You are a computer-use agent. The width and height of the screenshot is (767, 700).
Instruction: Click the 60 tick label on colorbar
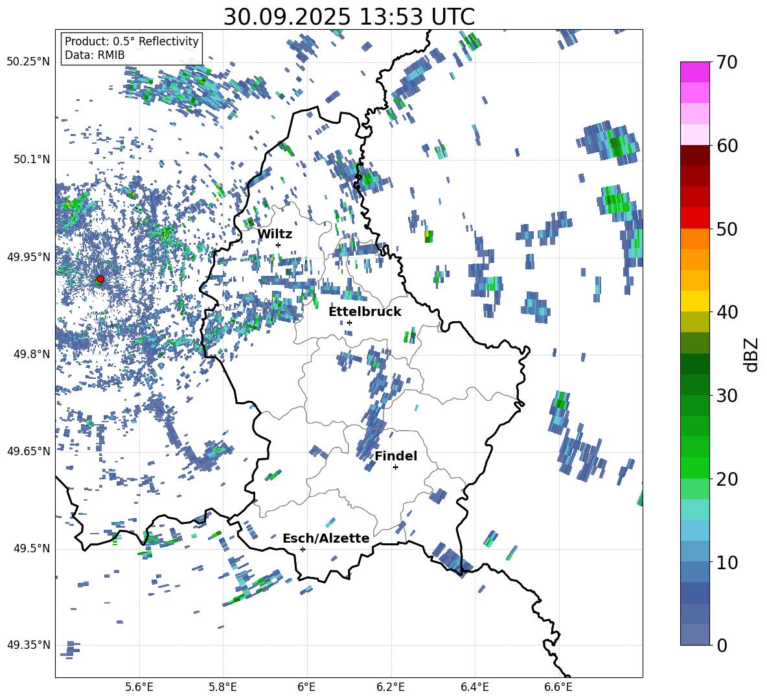[729, 146]
